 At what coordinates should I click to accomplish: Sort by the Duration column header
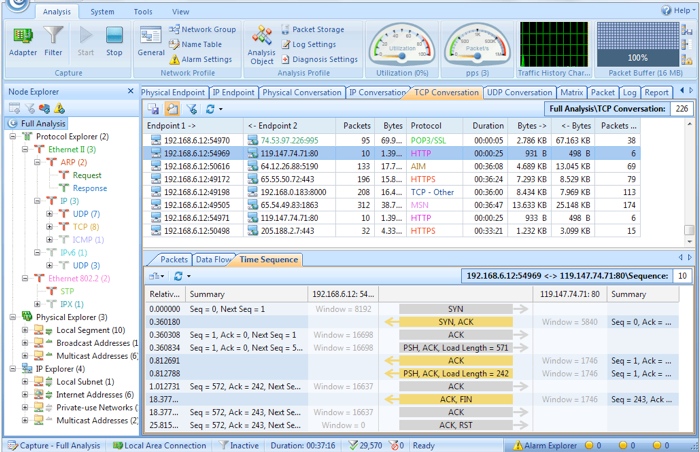tap(484, 126)
